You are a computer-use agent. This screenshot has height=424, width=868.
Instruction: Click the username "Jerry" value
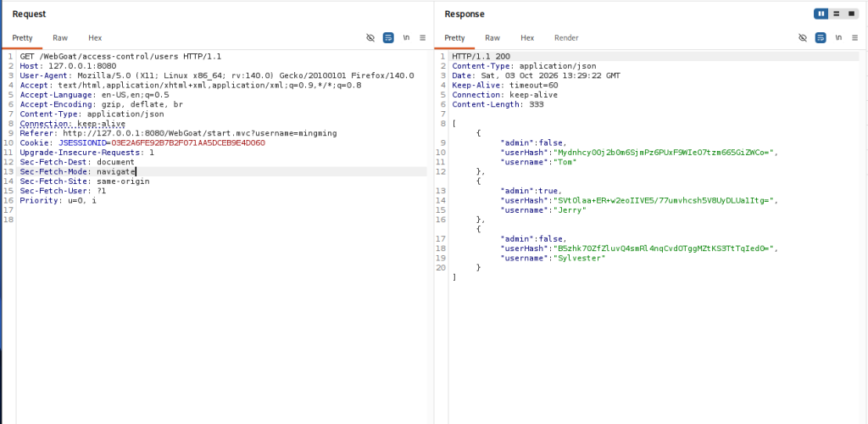(x=570, y=209)
